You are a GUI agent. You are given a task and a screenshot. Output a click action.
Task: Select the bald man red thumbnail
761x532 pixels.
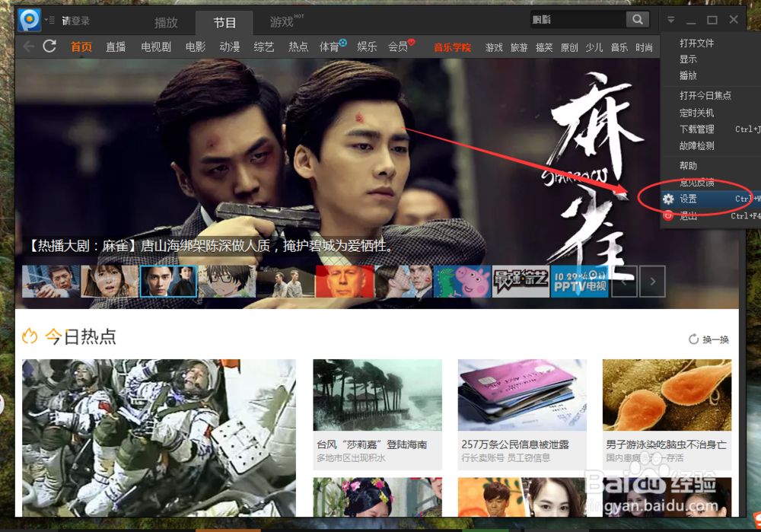pos(345,282)
